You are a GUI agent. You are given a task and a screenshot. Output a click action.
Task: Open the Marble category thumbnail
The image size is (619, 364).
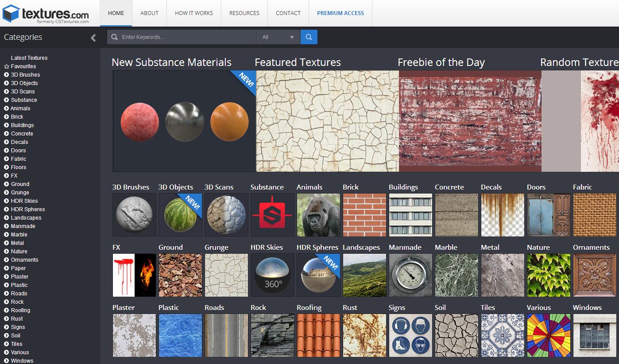point(457,275)
